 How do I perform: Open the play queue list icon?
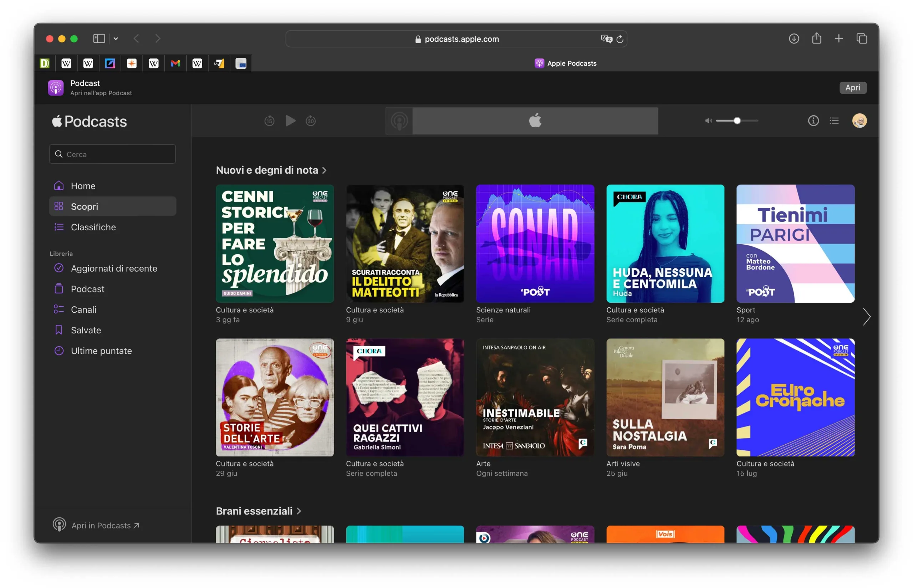(834, 121)
